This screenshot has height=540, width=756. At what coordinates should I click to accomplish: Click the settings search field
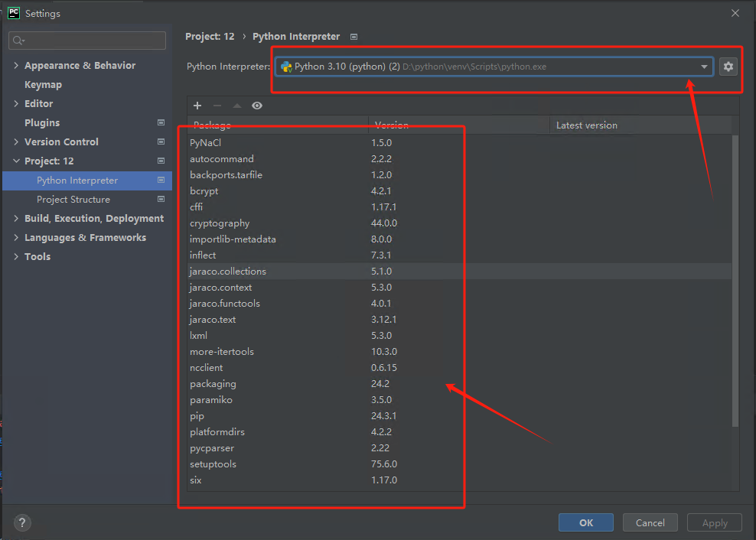tap(87, 41)
